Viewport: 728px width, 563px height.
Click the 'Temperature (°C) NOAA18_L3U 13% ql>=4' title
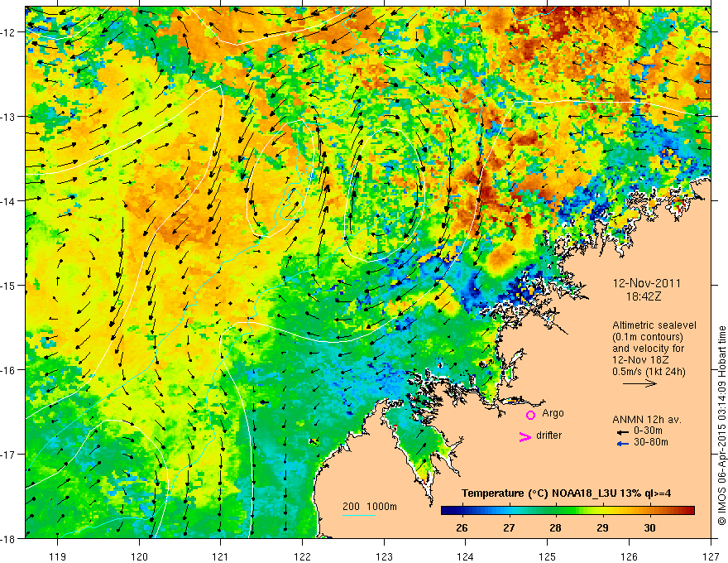click(x=566, y=493)
